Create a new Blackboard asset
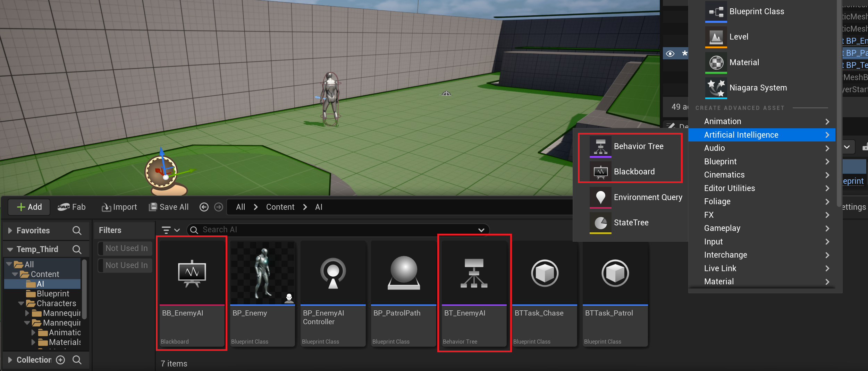 630,172
